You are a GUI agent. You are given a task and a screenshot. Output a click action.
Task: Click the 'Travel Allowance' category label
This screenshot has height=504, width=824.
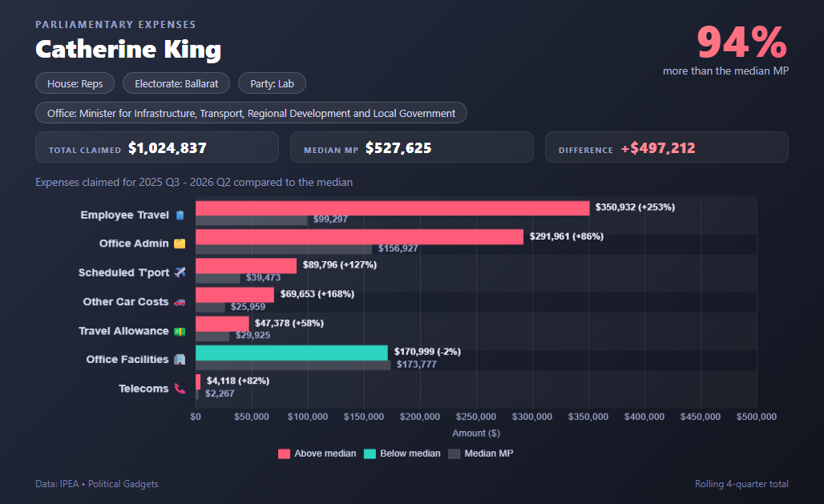[123, 331]
